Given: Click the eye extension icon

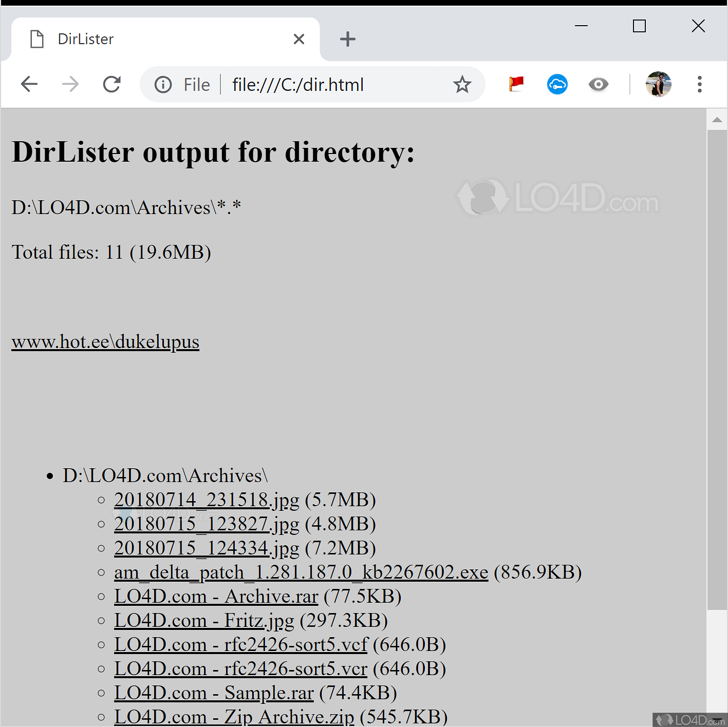Looking at the screenshot, I should coord(598,84).
